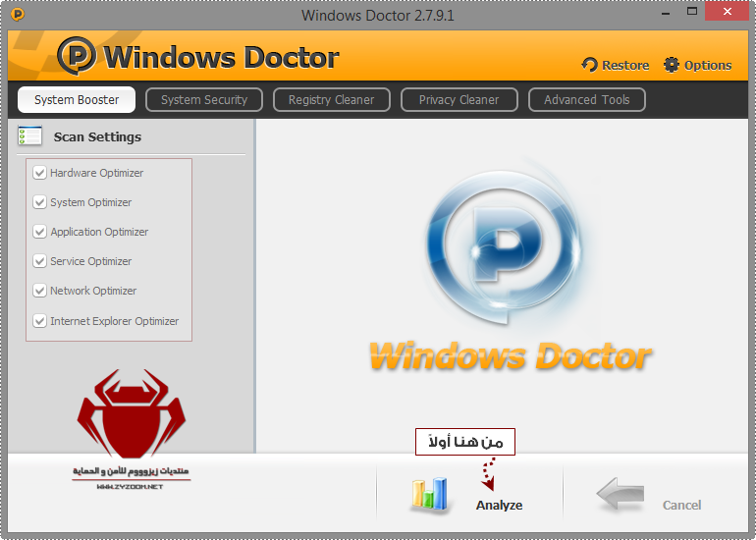Toggle System Optimizer checkbox
Image resolution: width=756 pixels, height=540 pixels.
click(x=39, y=202)
